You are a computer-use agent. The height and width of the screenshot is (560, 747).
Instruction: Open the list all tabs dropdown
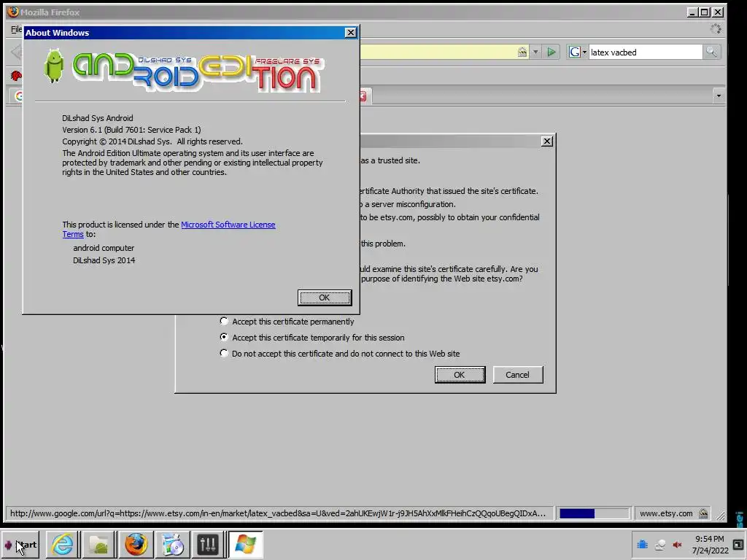coord(719,96)
